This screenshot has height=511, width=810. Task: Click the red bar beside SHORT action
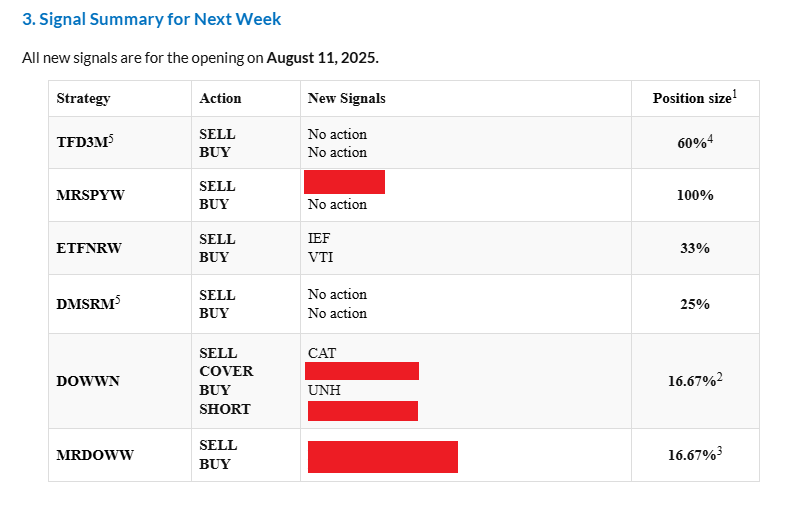[x=361, y=410]
